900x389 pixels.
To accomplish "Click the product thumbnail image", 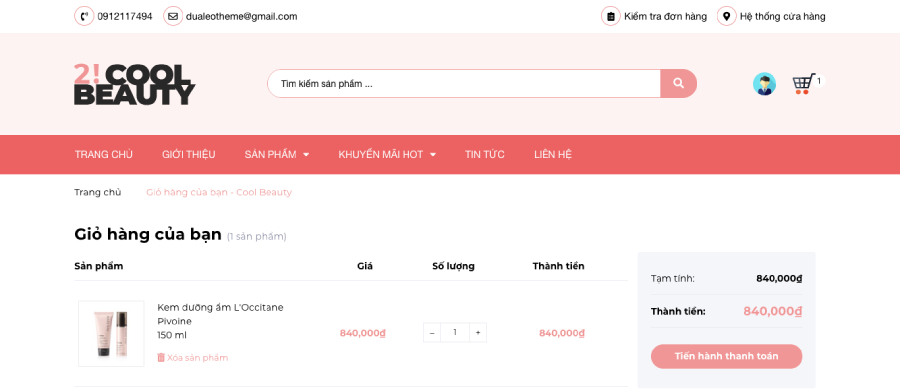I will [x=111, y=333].
